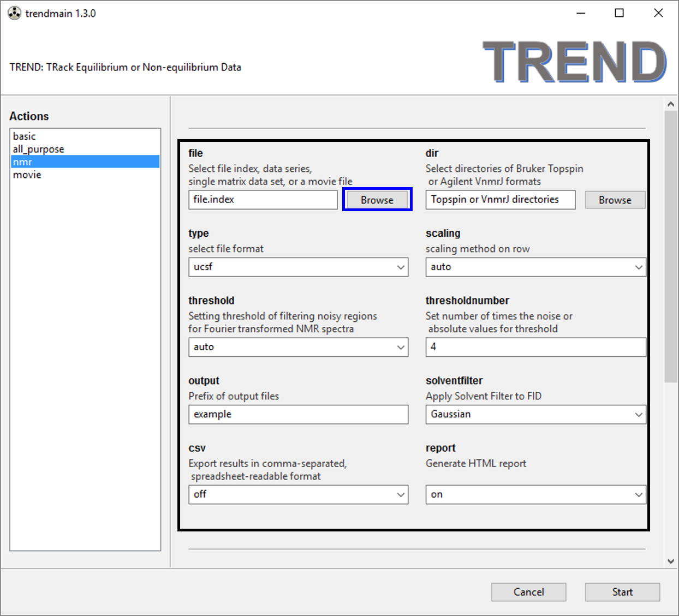Screen dimensions: 679x616
Task: Select basic in the Actions list
Action: point(25,136)
